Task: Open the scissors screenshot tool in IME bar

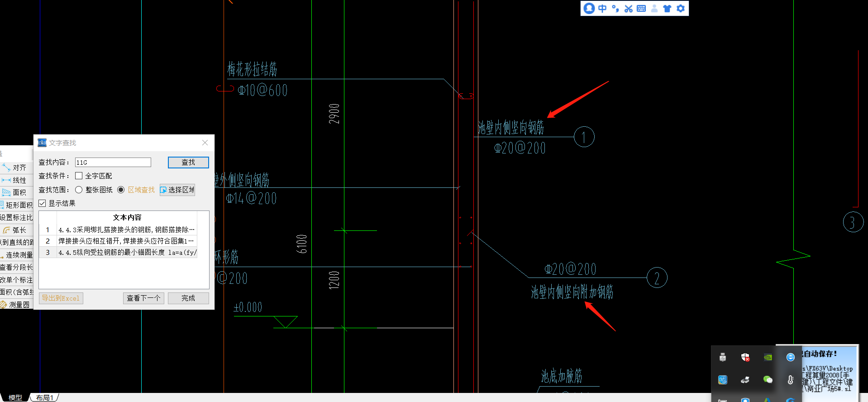Action: [628, 8]
